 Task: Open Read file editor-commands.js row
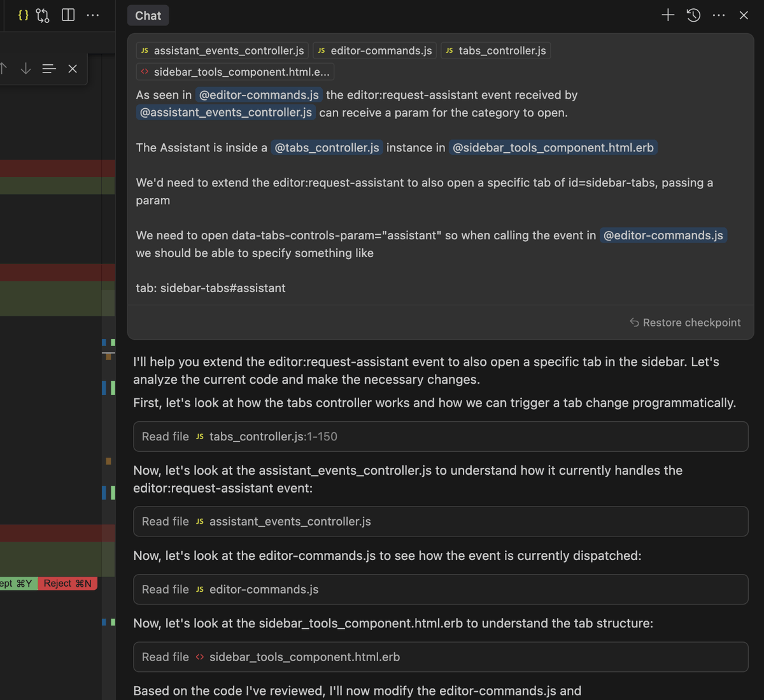coord(441,589)
